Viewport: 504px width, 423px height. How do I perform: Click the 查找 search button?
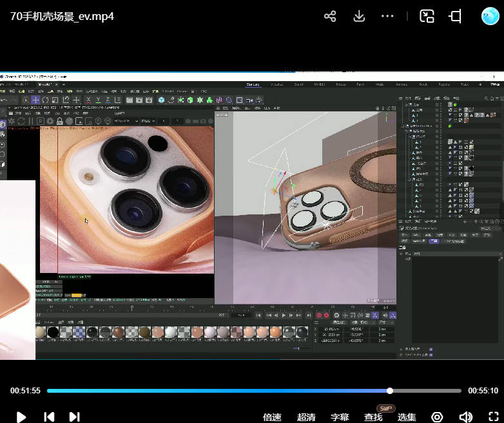coord(373,417)
